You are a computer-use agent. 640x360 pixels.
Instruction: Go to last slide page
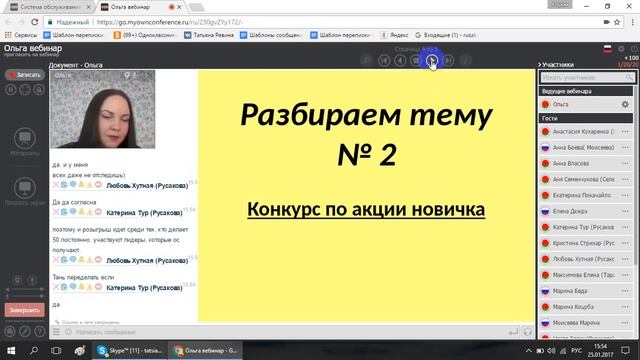(x=448, y=60)
